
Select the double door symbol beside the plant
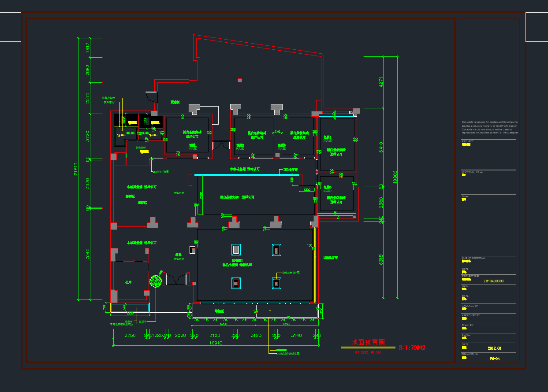click(x=176, y=279)
